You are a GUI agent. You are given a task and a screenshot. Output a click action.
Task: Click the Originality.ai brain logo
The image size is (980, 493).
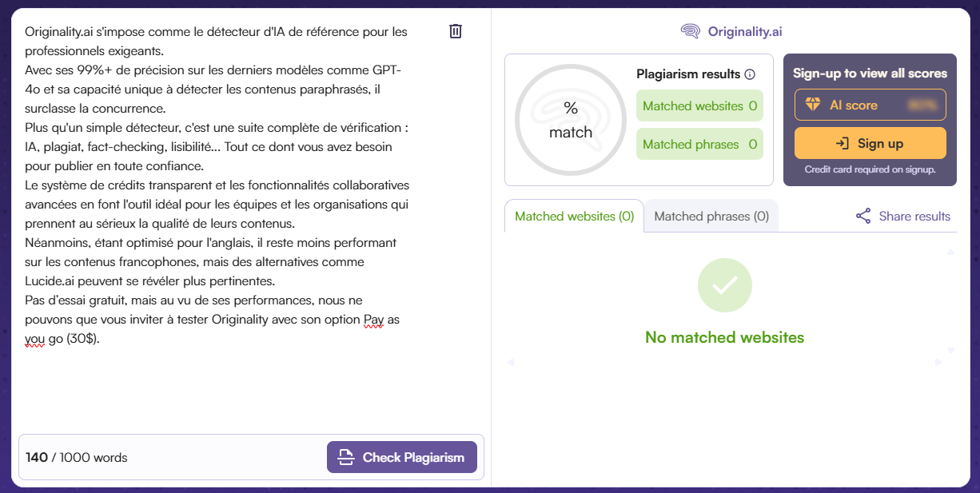pyautogui.click(x=689, y=31)
